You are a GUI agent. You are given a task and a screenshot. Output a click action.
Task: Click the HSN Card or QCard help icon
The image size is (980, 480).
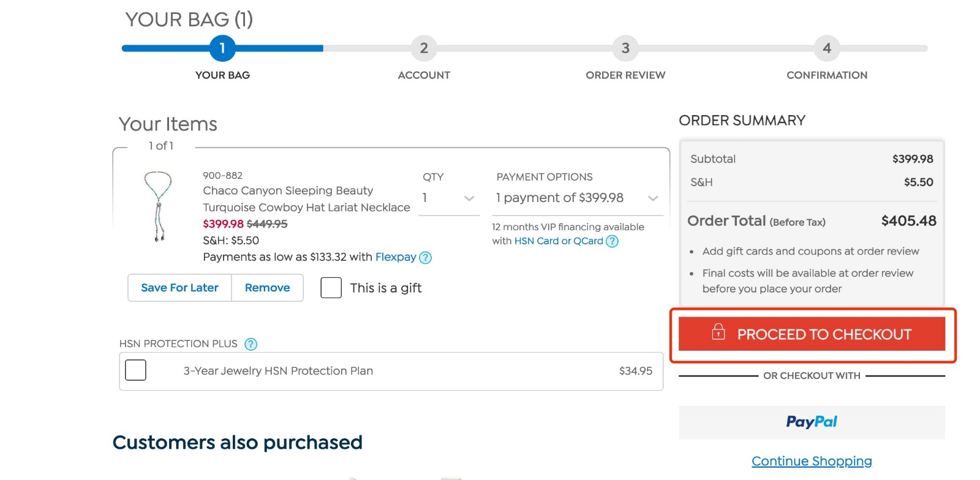(612, 242)
